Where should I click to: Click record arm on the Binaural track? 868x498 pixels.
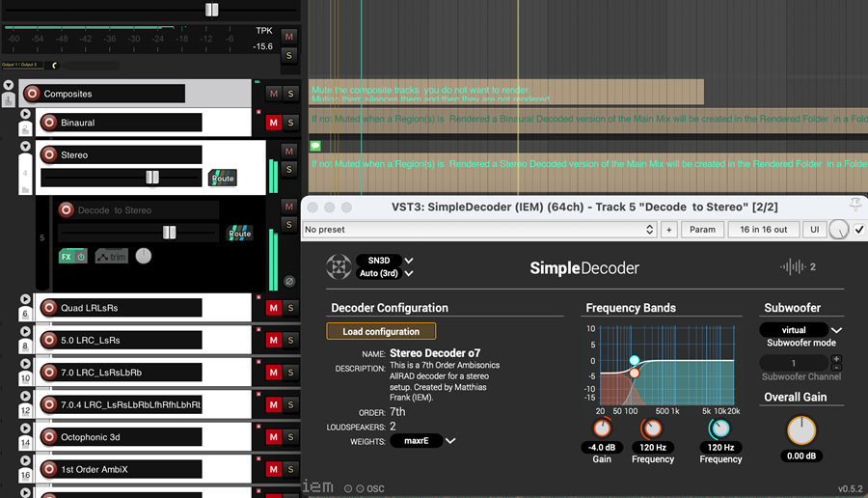click(x=49, y=123)
